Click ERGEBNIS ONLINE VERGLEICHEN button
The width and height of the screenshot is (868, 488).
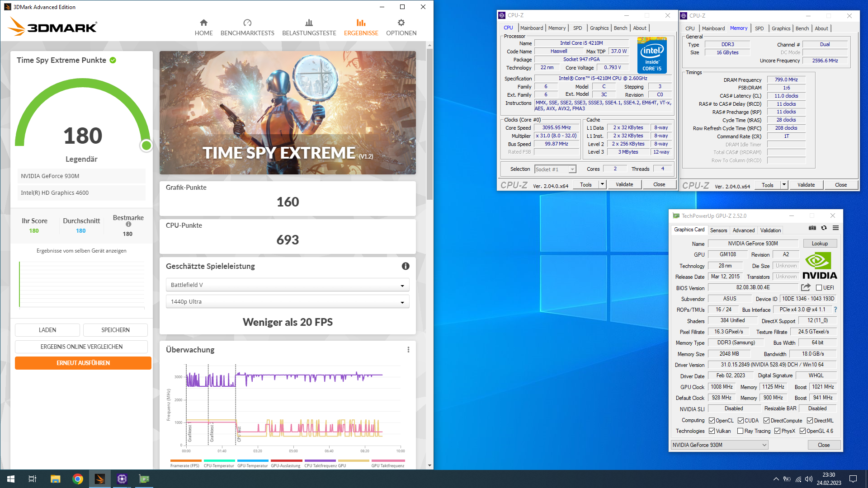[81, 347]
